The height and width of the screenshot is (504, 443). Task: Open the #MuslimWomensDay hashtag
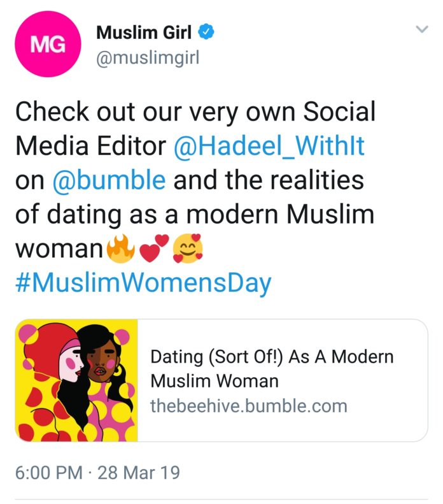(143, 283)
